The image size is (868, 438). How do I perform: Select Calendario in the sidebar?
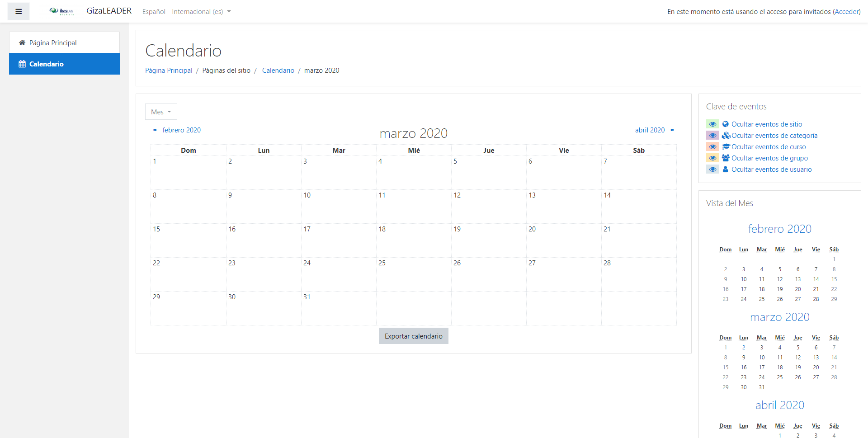(47, 64)
